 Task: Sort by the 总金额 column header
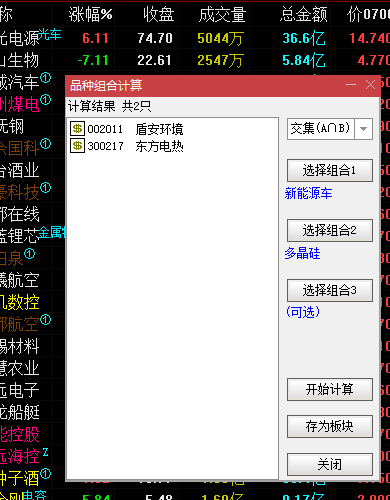tap(304, 14)
